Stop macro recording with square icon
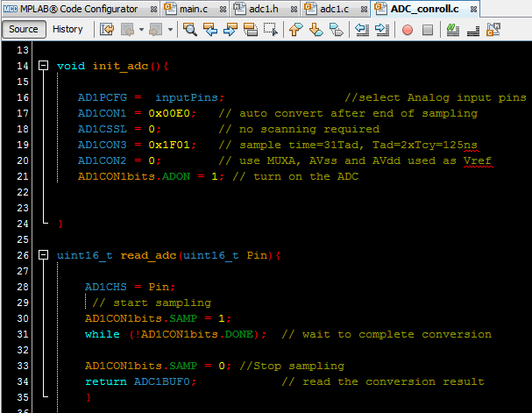This screenshot has height=413, width=532. 428,30
